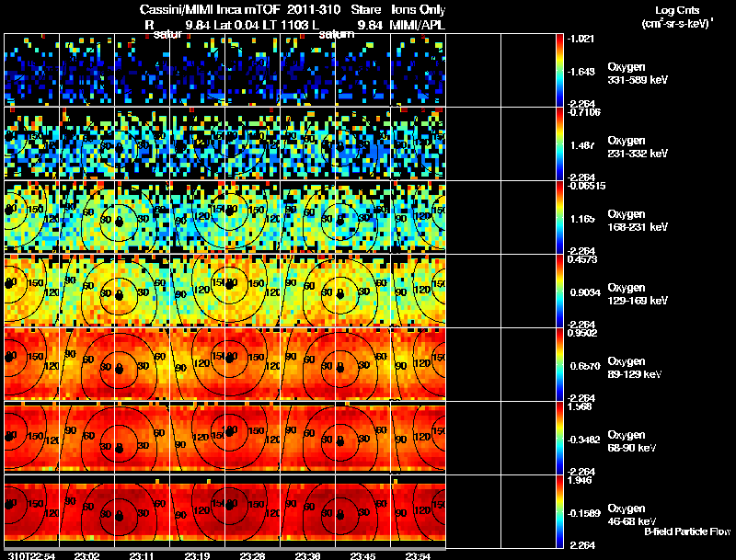Select the 'Oxygen 68-90 keV' row label

(x=632, y=441)
